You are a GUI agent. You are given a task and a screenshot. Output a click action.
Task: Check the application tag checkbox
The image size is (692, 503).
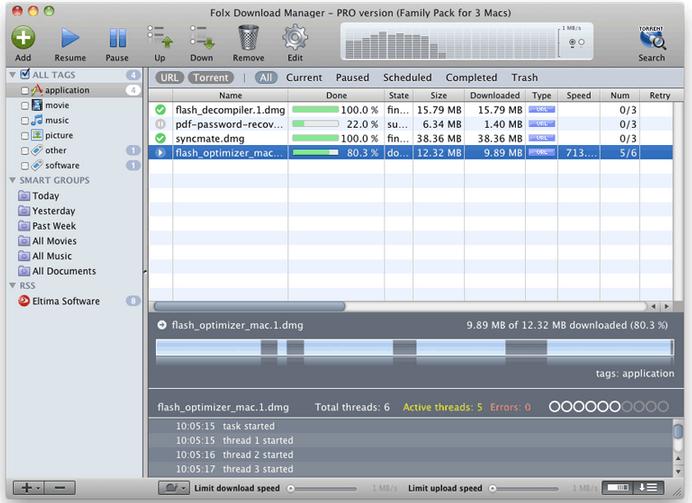pos(25,90)
